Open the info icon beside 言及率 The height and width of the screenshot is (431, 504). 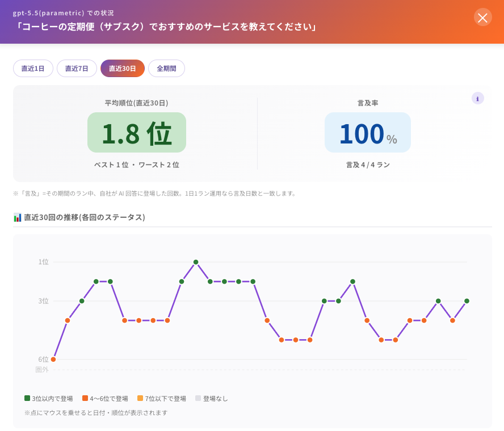coord(478,99)
